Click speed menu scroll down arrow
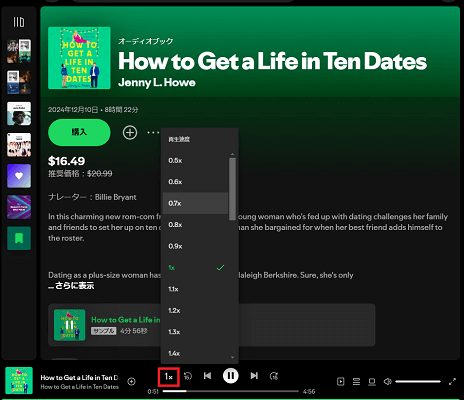This screenshot has height=400, width=464. click(232, 358)
